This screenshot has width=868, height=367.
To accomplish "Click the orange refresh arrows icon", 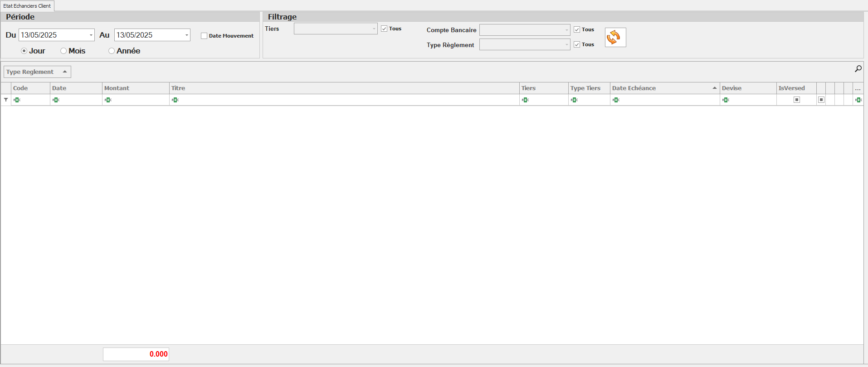I will pos(615,37).
